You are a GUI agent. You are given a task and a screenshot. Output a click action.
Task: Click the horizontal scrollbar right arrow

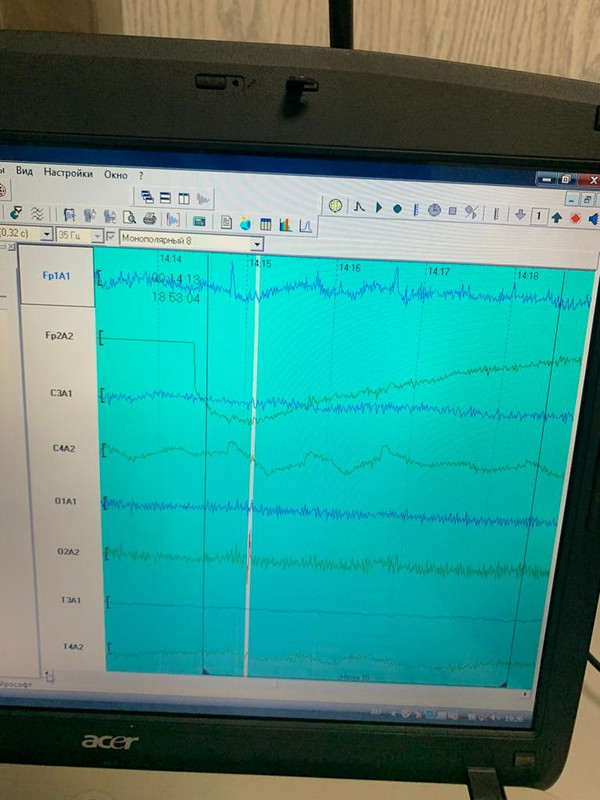[x=525, y=694]
